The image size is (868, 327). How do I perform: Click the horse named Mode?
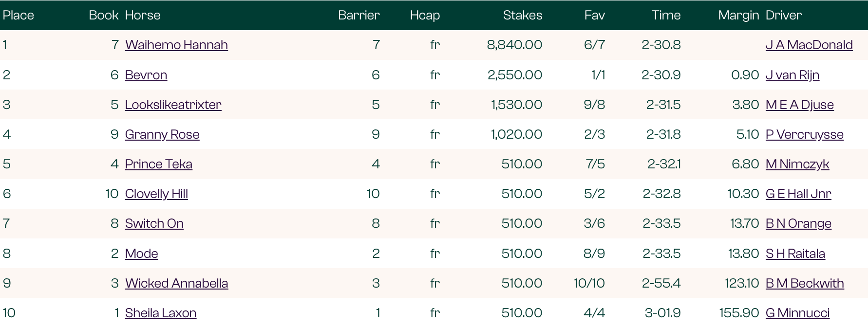pos(141,254)
